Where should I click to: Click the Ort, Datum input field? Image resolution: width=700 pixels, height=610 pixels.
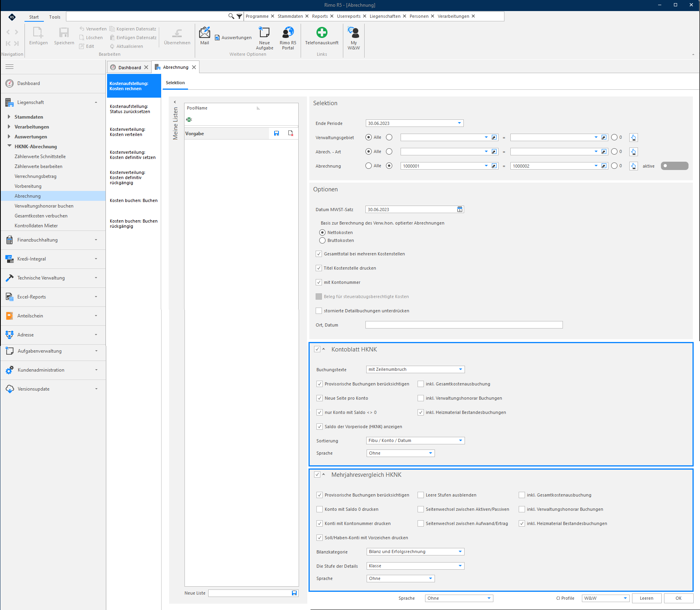click(464, 325)
